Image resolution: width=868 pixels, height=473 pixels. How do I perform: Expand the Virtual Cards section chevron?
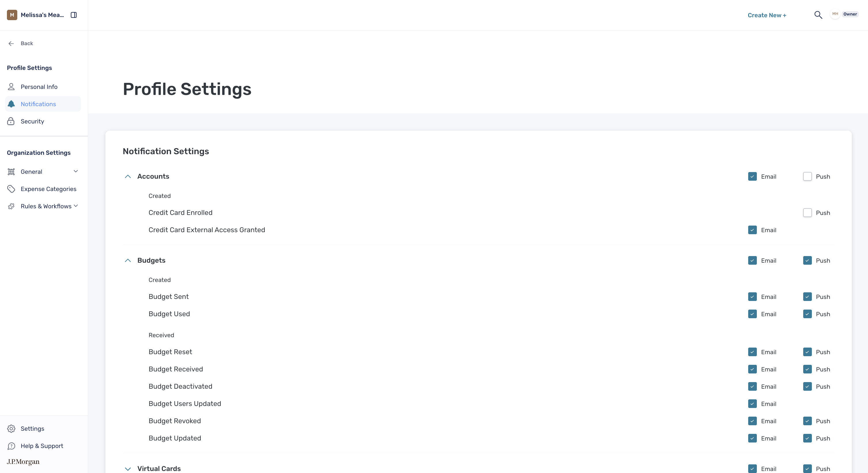tap(128, 469)
